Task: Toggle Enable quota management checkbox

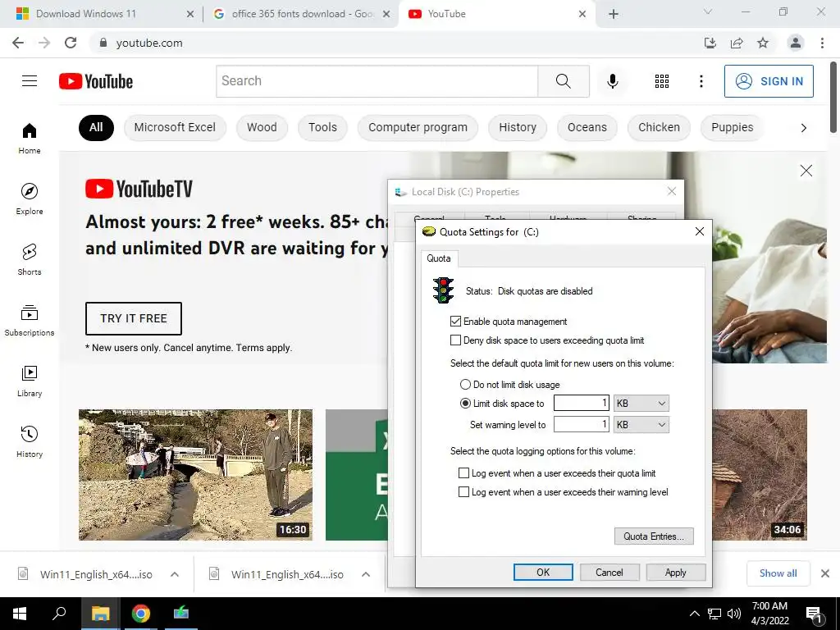Action: (x=456, y=322)
